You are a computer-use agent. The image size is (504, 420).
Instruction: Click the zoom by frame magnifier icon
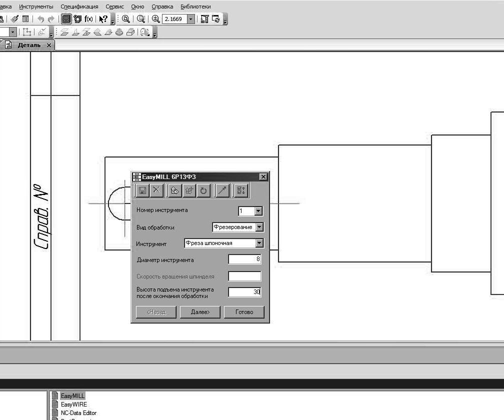point(141,19)
